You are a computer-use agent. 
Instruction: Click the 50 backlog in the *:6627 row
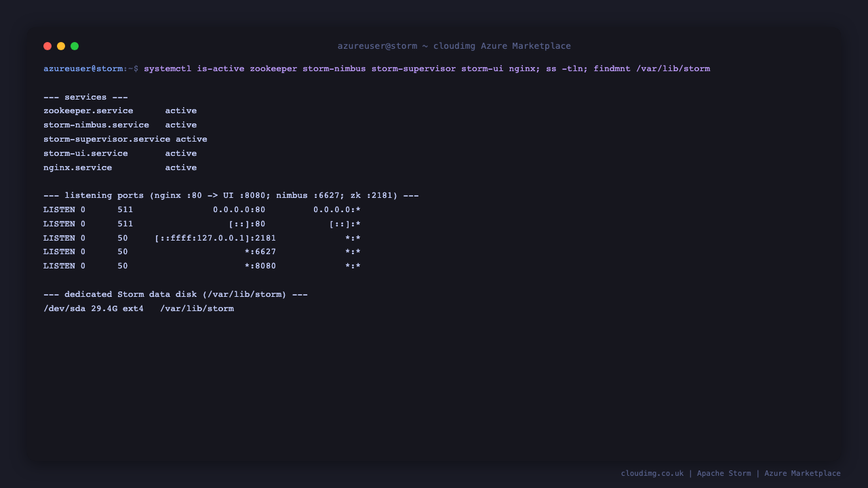click(123, 251)
